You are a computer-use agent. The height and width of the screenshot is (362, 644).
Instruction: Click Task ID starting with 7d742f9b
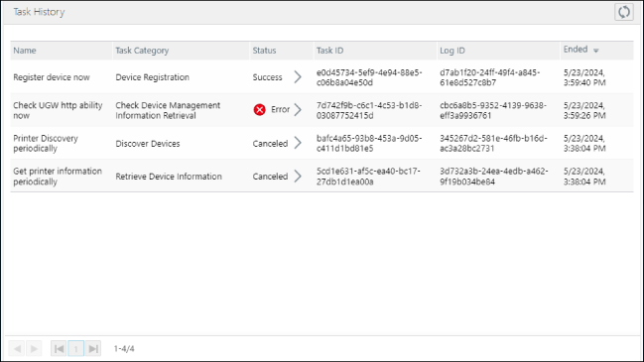369,110
